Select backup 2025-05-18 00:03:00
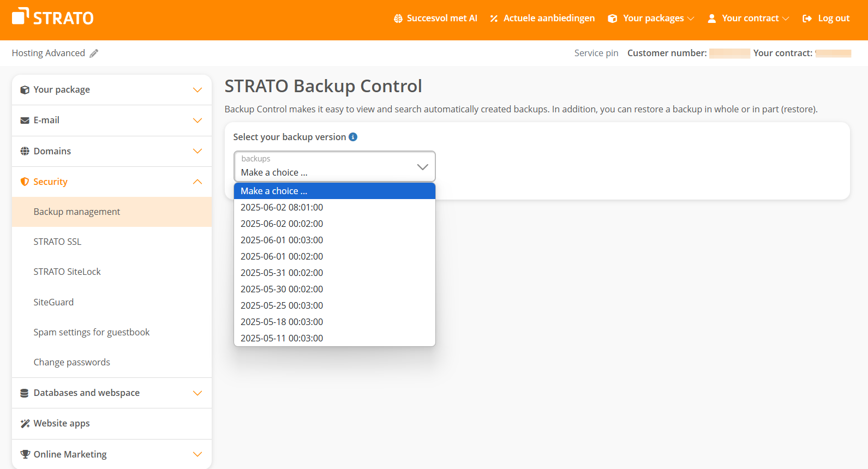 click(334, 322)
